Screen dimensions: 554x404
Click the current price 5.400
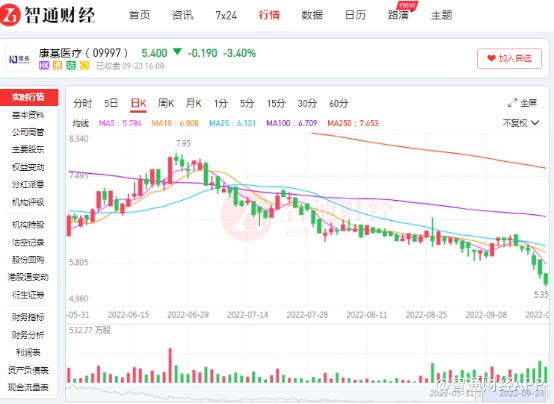point(154,53)
